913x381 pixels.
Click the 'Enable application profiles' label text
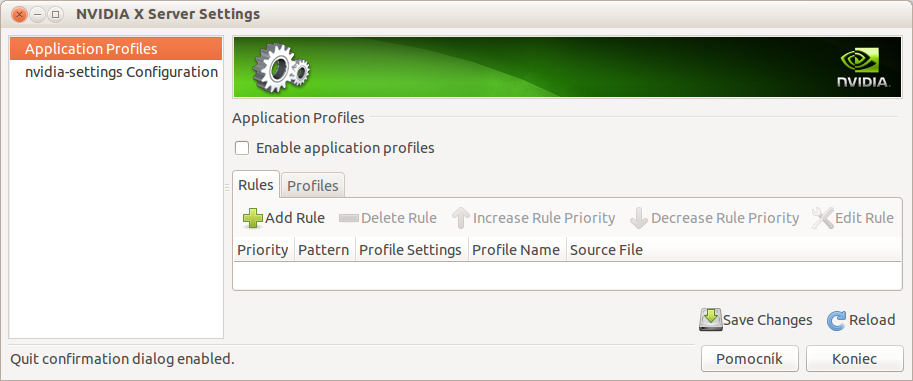(x=345, y=148)
